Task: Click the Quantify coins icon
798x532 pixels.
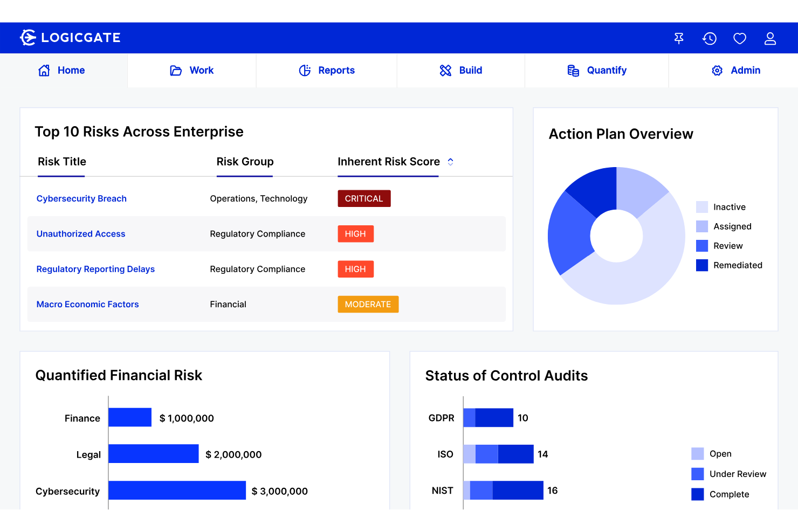Action: point(573,71)
